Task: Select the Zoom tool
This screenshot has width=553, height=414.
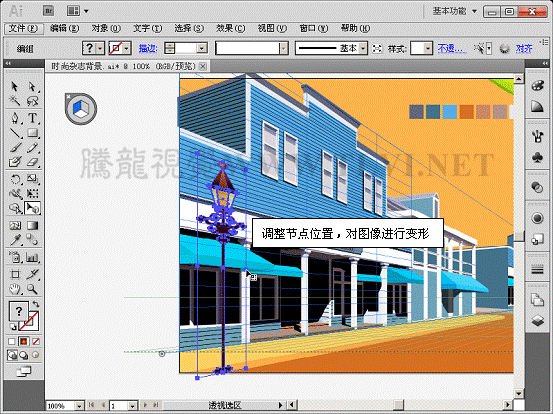Action: [32, 290]
